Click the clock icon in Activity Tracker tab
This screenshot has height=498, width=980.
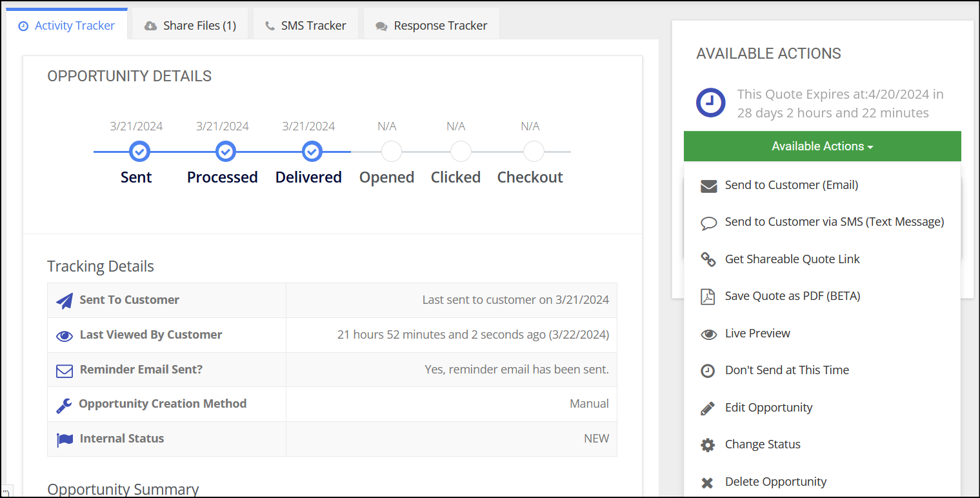[x=24, y=26]
